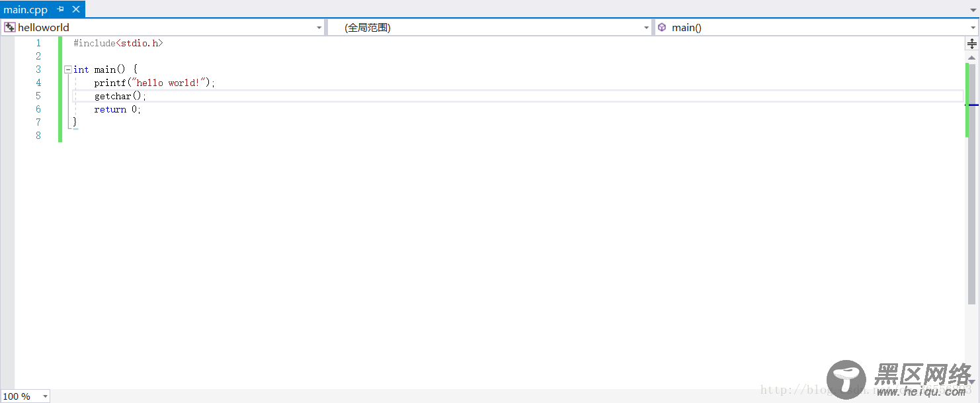Screen dimensions: 980x403
Task: Click line number 8 in the margin
Action: point(38,136)
